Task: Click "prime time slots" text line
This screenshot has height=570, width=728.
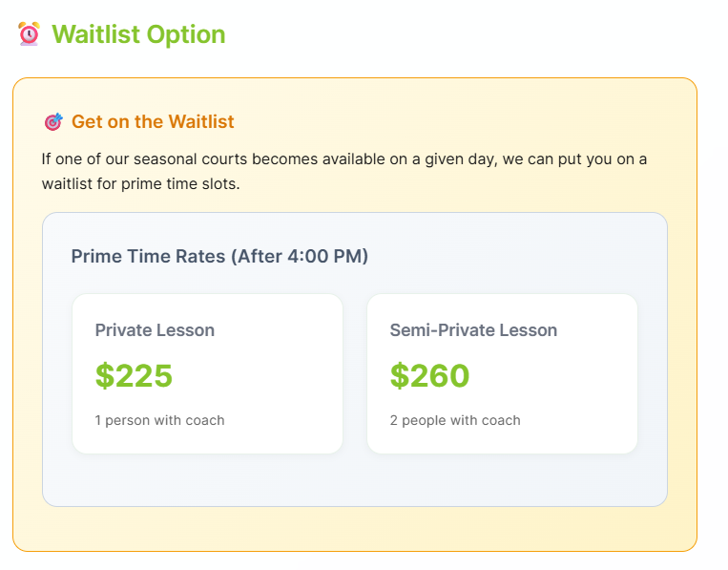Action: tap(180, 184)
